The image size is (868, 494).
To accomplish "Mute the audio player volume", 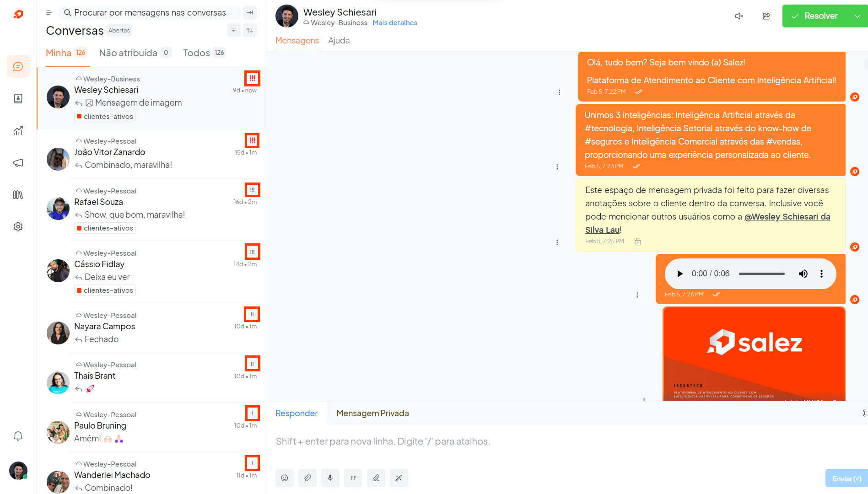I will 803,274.
